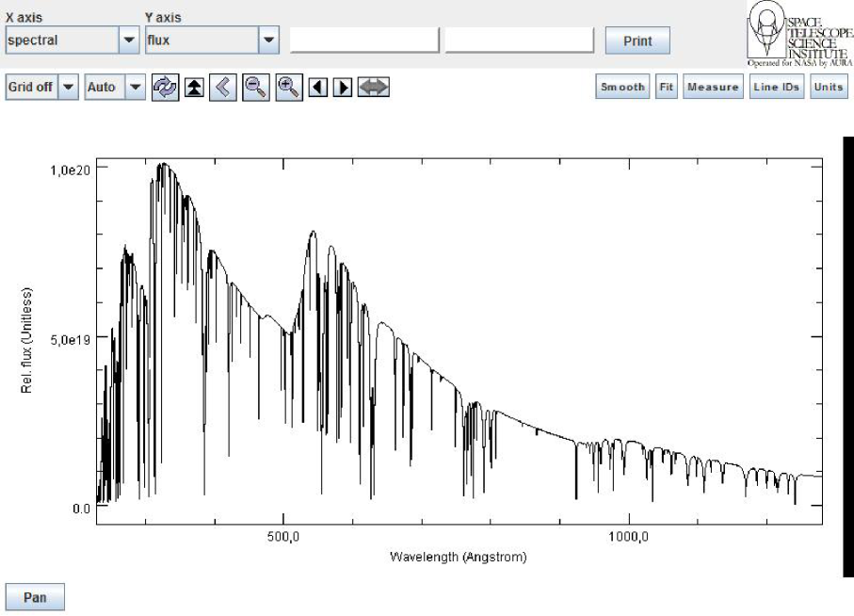Shift the plot left with the black arrow
854x616 pixels.
(x=318, y=87)
